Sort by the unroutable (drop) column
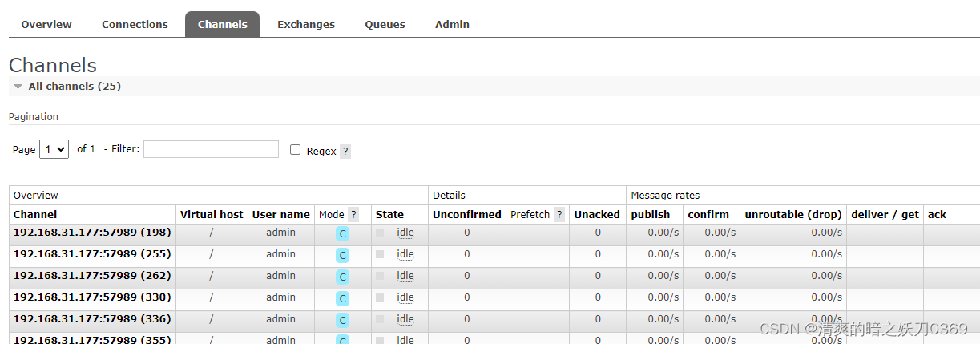The height and width of the screenshot is (344, 980). click(x=793, y=214)
